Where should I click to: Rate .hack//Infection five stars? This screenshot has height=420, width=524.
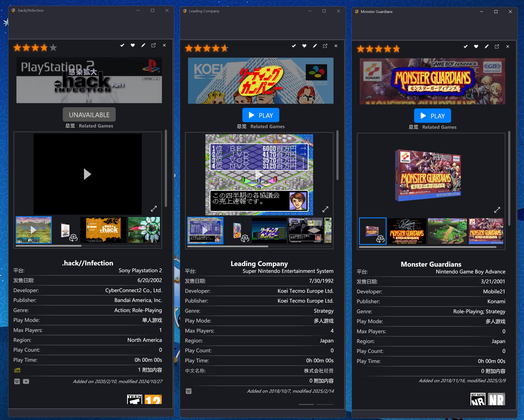pos(53,48)
